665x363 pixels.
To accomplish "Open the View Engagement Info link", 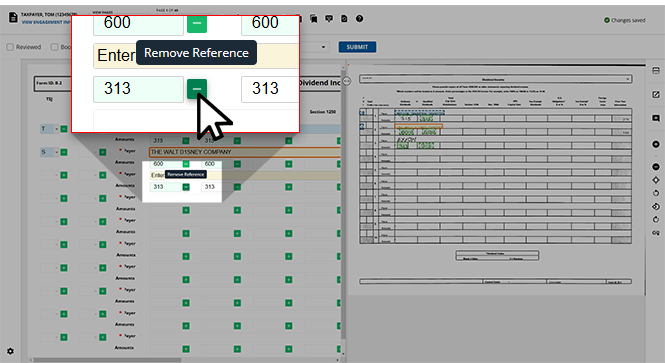I will (x=46, y=22).
